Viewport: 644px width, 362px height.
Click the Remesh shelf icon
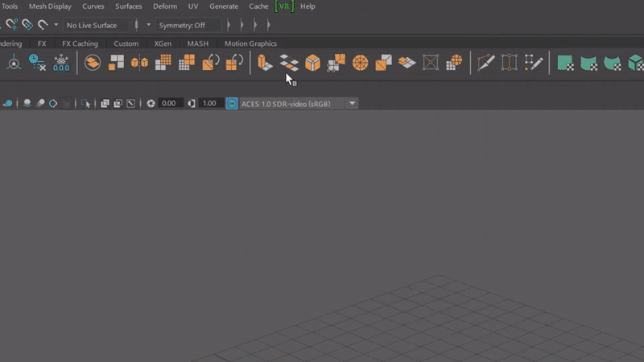coord(211,63)
